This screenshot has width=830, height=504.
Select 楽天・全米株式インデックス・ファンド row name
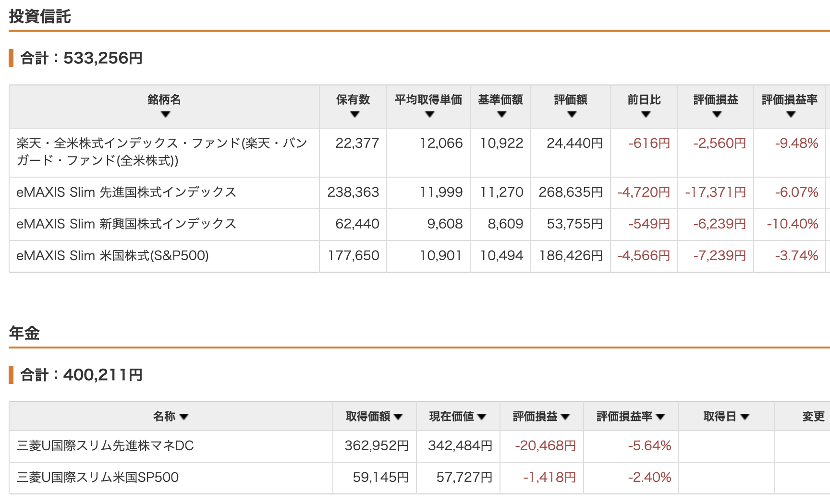pos(161,152)
